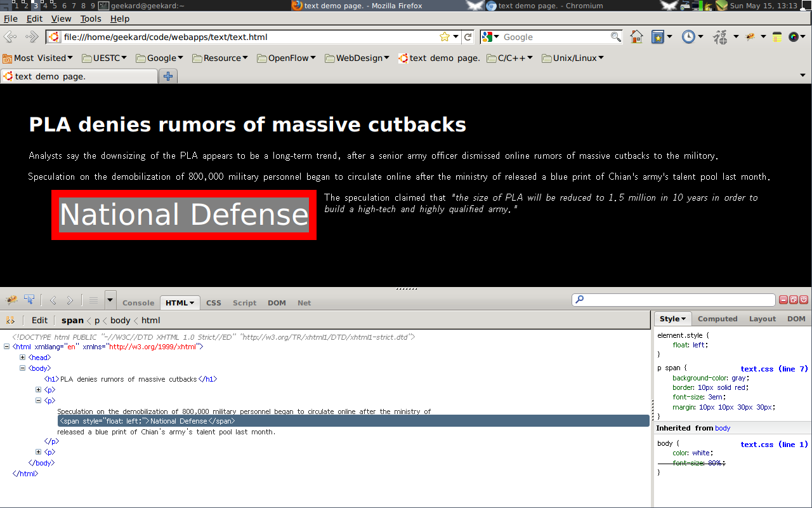Click the magnifier icon in the Google search box
812x508 pixels.
pos(615,37)
